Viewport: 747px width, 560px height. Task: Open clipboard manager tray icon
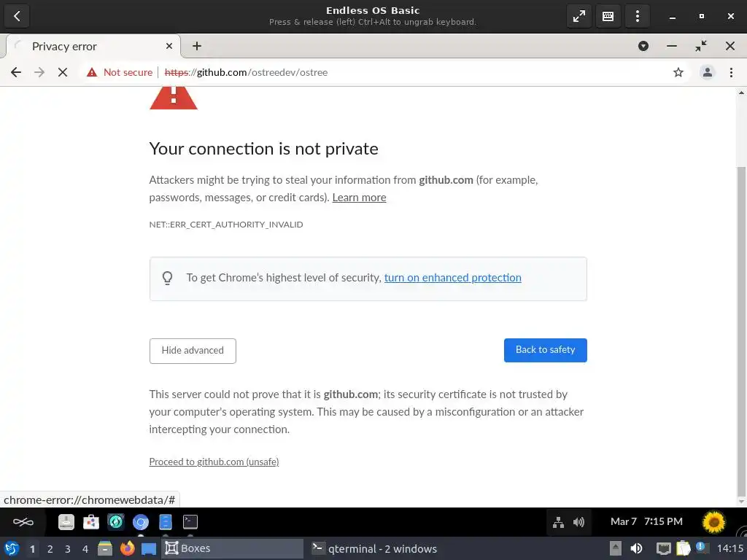(x=683, y=549)
